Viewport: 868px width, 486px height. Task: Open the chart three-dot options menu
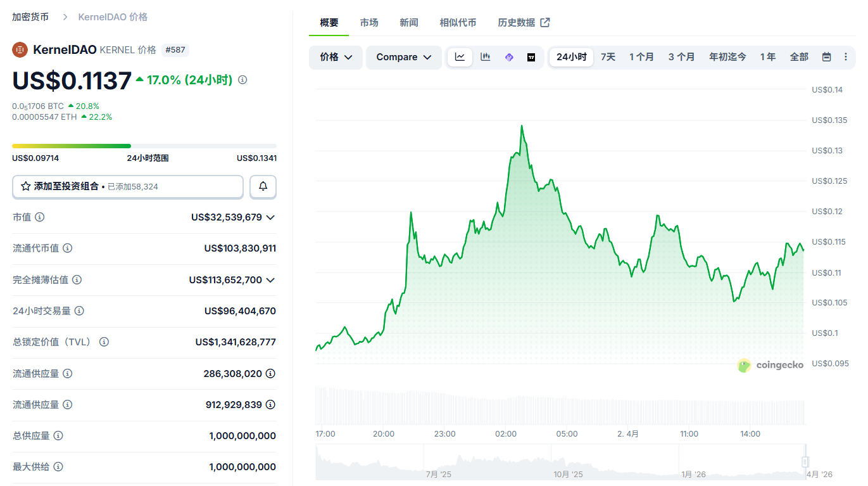[x=845, y=57]
